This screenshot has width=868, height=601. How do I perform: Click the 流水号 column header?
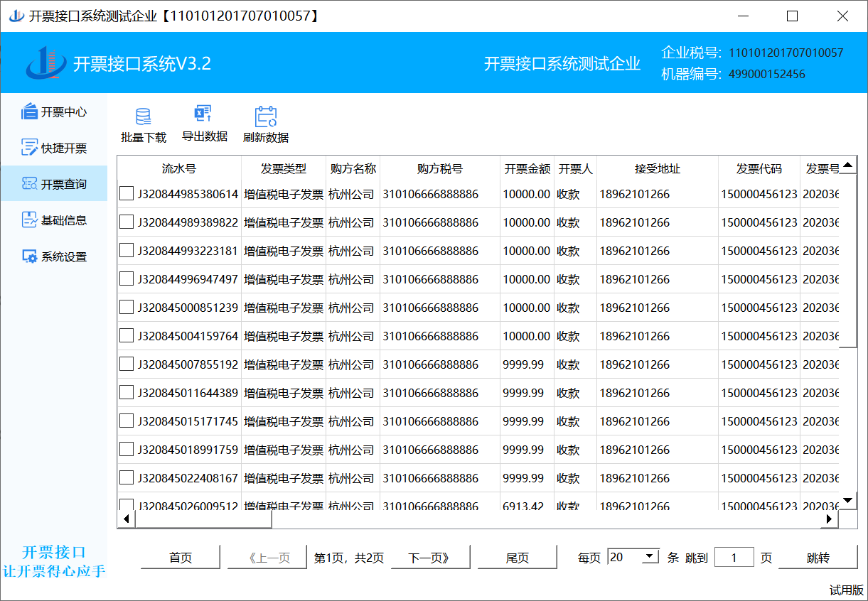[x=178, y=169]
